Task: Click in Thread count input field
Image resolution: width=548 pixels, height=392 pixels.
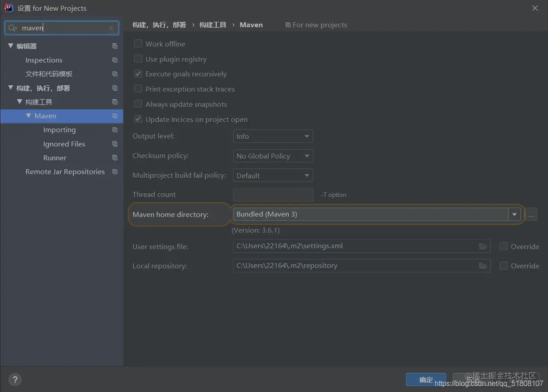Action: 273,195
